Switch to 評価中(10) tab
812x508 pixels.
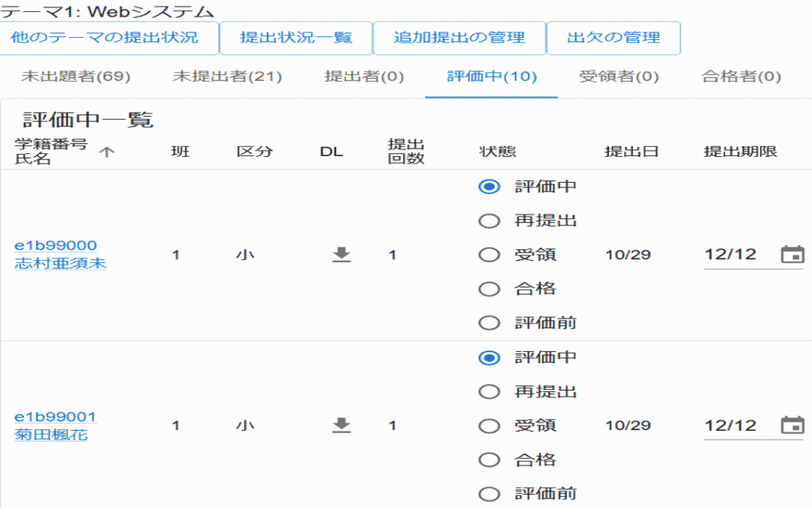coord(491,77)
